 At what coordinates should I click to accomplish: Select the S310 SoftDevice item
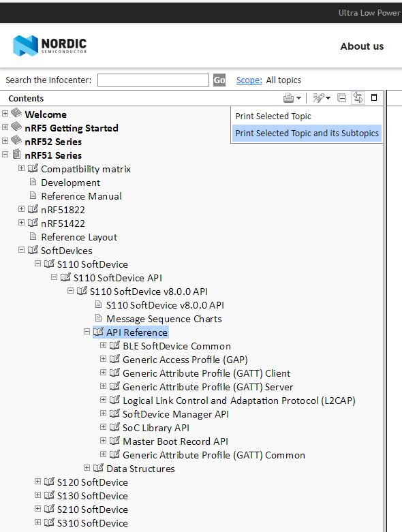92,523
